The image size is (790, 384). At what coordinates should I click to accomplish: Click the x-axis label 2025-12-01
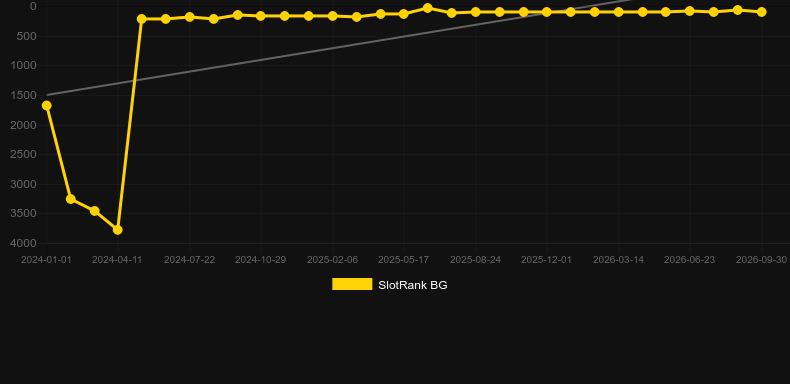547,260
